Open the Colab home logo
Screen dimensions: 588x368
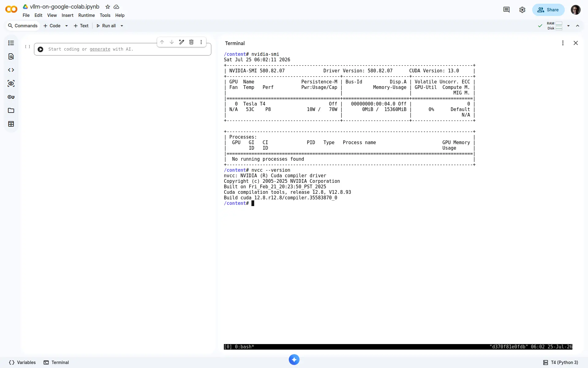pos(11,10)
